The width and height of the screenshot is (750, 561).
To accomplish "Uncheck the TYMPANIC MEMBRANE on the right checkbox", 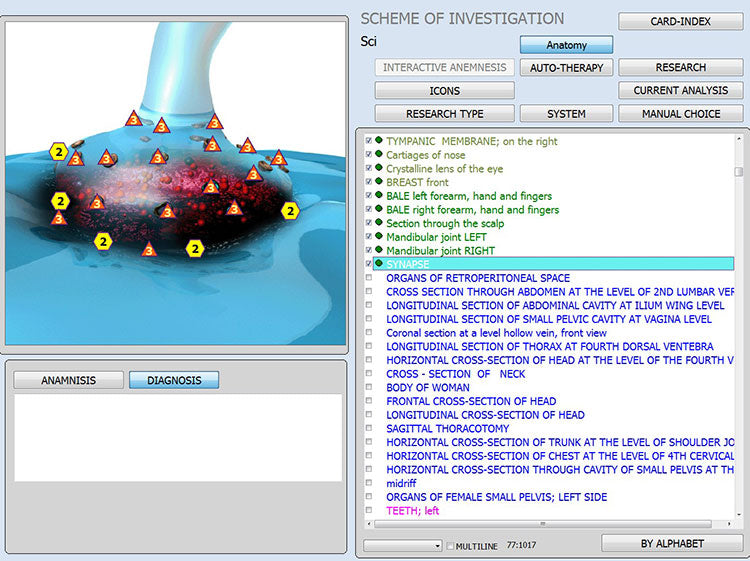I will [369, 142].
